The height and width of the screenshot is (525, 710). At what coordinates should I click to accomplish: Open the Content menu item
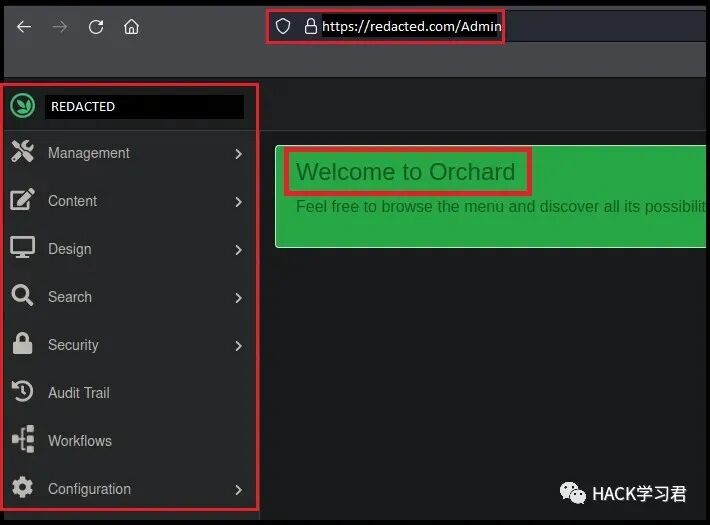pos(130,201)
